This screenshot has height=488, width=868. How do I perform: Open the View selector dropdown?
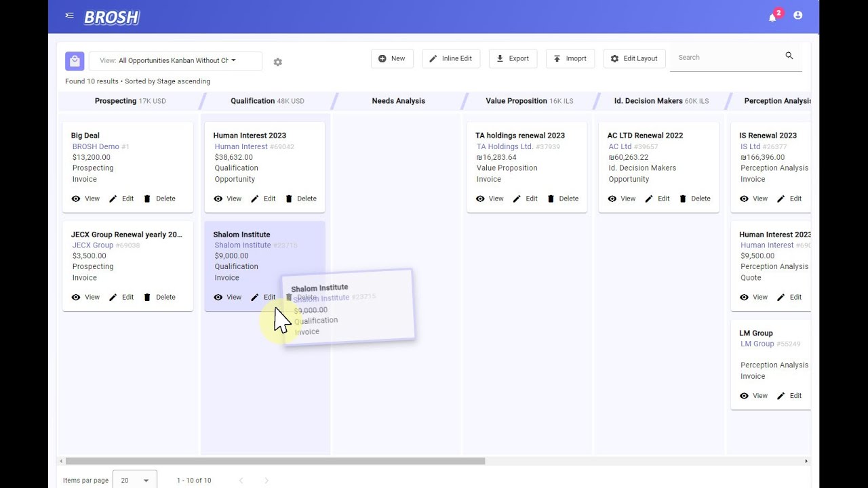coord(176,61)
